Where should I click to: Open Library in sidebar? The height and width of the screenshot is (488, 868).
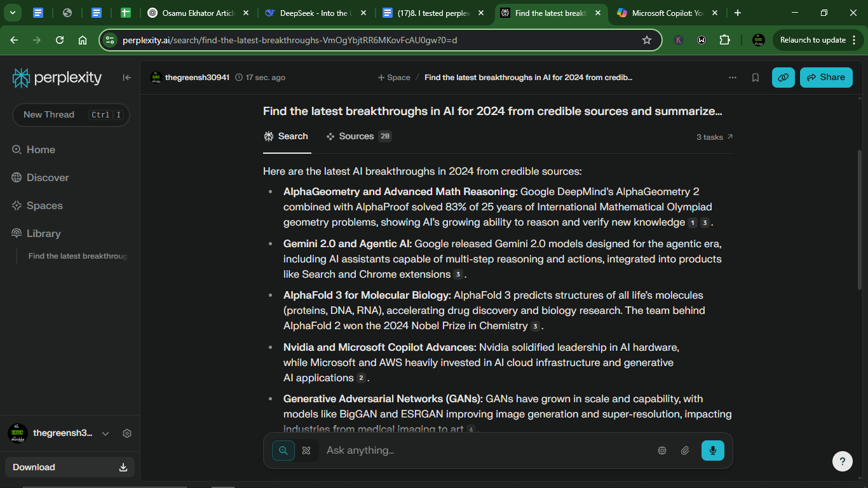(x=36, y=234)
